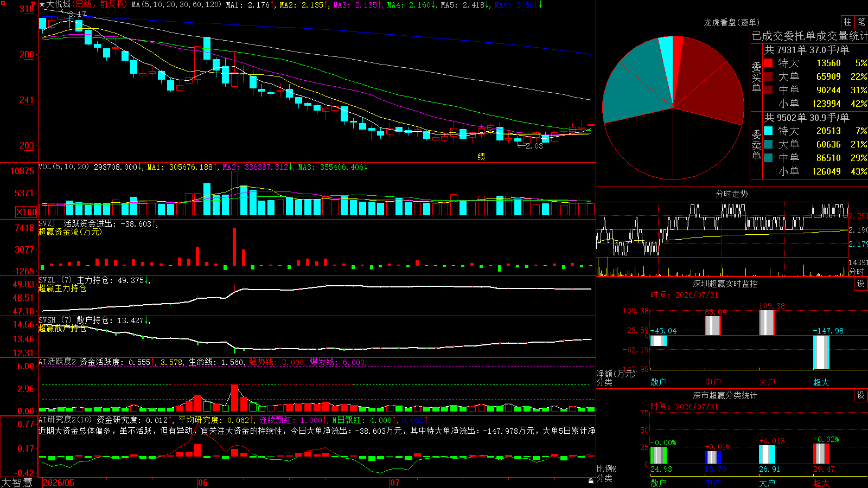The height and width of the screenshot is (488, 868).
Task: Click the 2026/05 date marker on the time axis
Action: [59, 483]
